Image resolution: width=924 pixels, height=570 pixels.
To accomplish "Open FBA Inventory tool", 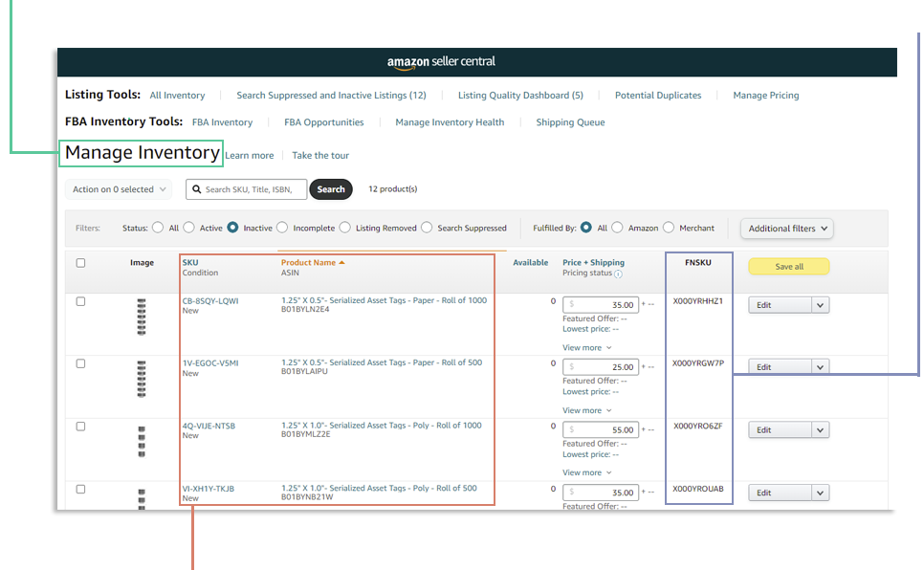I will coord(222,122).
